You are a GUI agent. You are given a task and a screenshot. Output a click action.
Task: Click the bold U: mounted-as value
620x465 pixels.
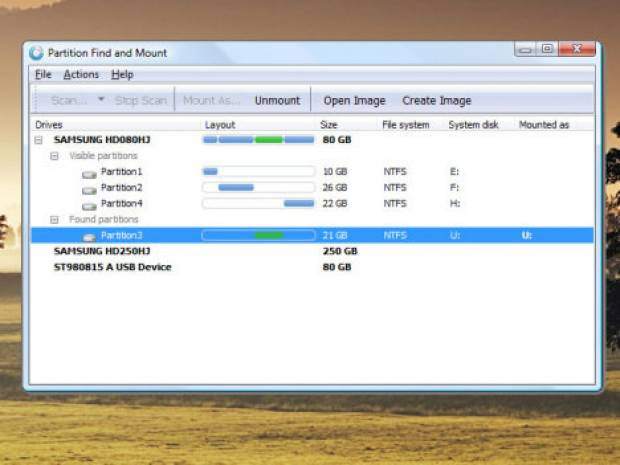coord(527,236)
